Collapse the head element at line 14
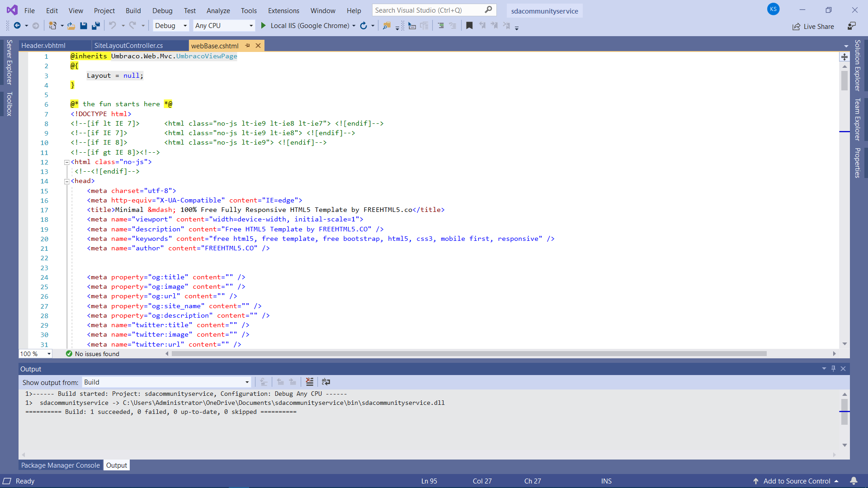This screenshot has width=868, height=488. click(67, 181)
